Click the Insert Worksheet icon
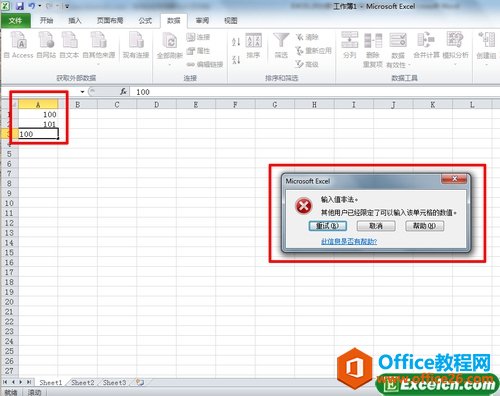This screenshot has height=396, width=500. 140,382
